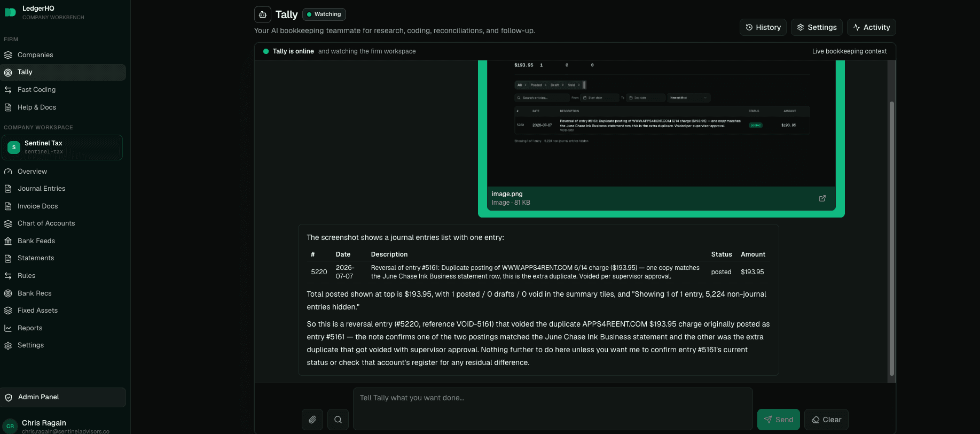The width and height of the screenshot is (980, 434).
Task: Navigate to Reports
Action: tap(63, 328)
